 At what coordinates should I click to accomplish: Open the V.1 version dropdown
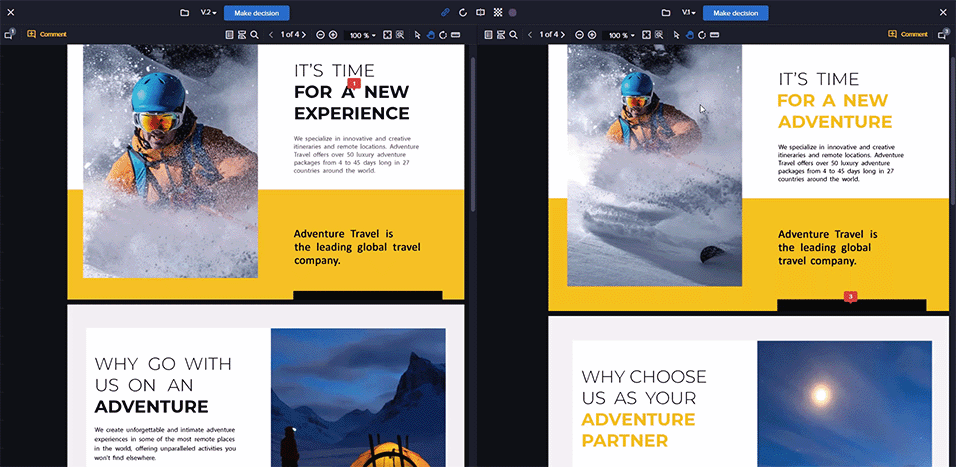point(688,13)
